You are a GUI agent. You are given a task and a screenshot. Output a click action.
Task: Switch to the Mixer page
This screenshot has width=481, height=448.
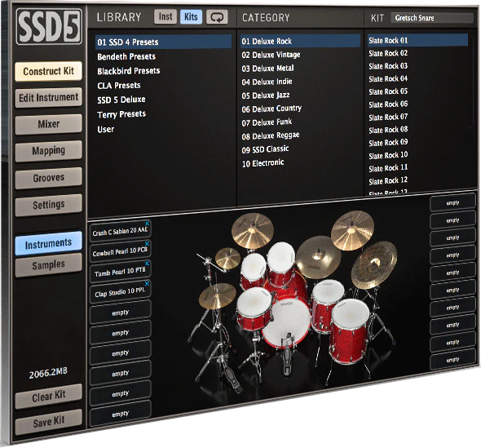tap(48, 124)
